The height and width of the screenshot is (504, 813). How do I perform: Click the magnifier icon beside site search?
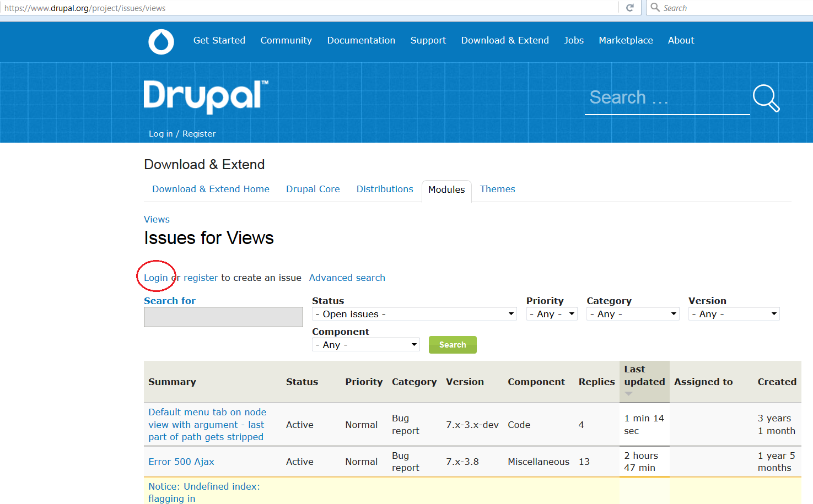tap(766, 98)
